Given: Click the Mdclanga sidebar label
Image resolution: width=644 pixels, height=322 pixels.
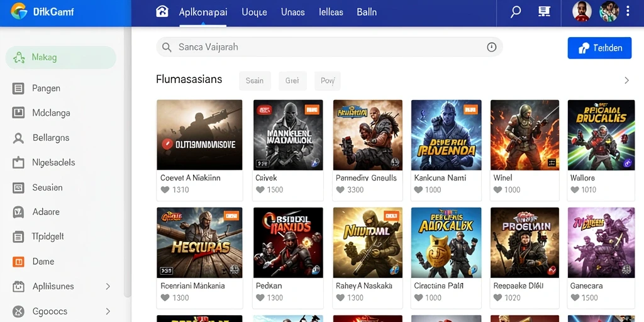Looking at the screenshot, I should click(51, 113).
